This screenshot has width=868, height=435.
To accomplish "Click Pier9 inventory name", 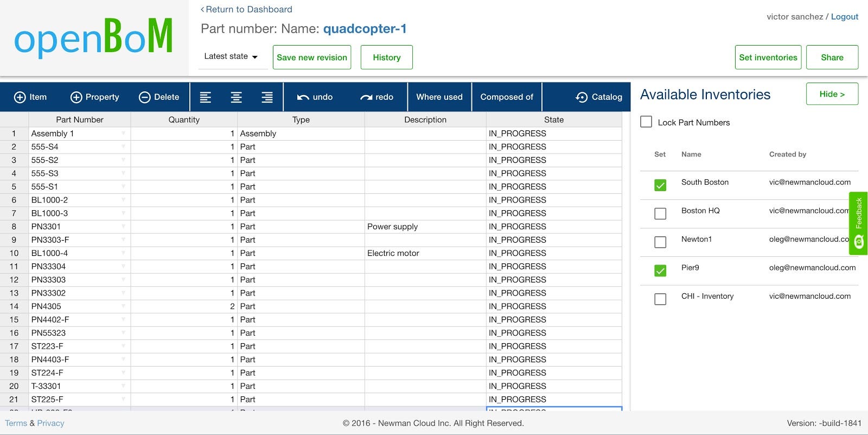I will 690,267.
